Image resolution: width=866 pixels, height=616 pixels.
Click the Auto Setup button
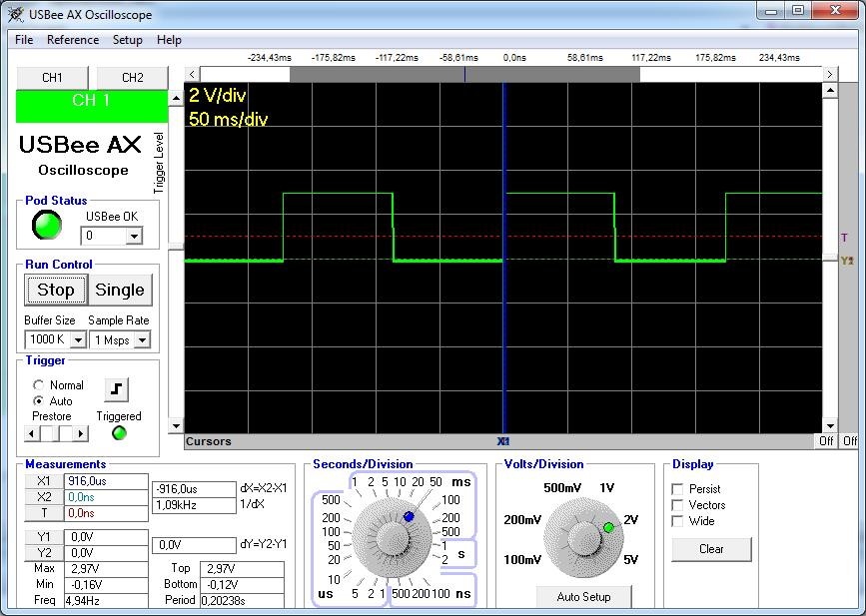click(582, 597)
